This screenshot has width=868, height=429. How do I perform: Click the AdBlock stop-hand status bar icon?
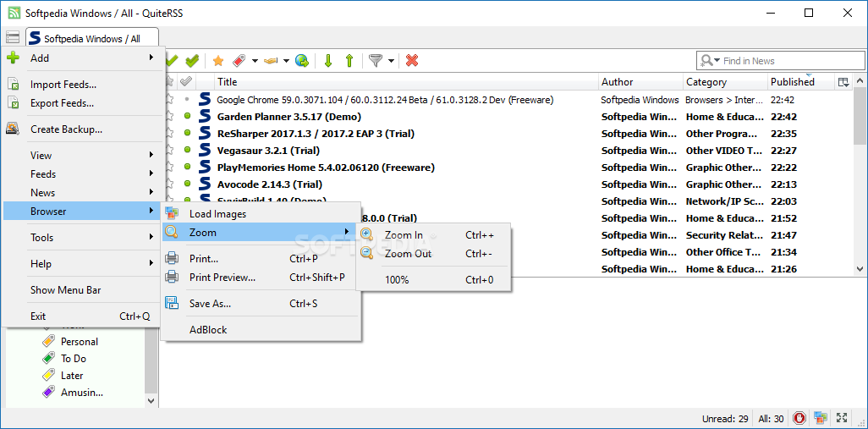(799, 418)
